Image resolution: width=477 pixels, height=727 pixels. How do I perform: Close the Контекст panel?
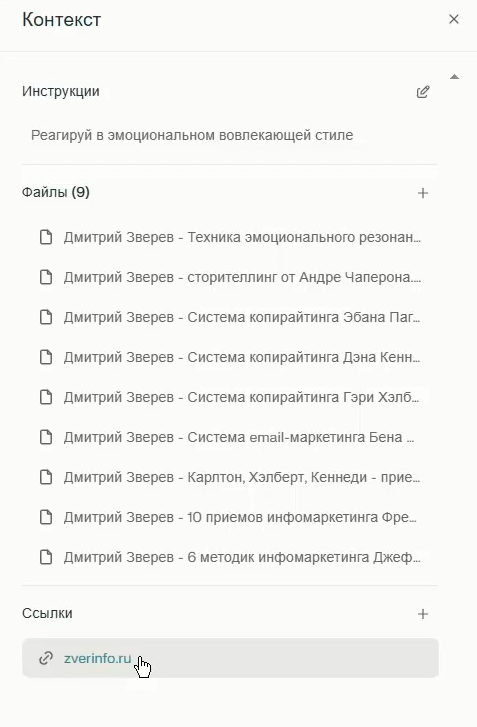[x=454, y=19]
